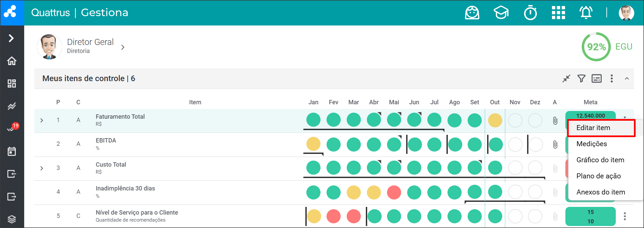The image size is (644, 228).
Task: Open the filter funnel icon
Action: pyautogui.click(x=581, y=78)
